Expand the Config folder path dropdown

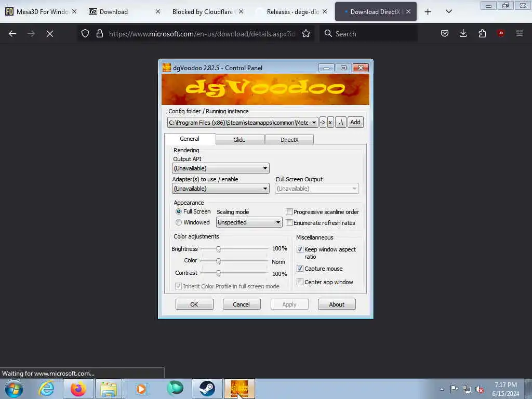pyautogui.click(x=314, y=123)
